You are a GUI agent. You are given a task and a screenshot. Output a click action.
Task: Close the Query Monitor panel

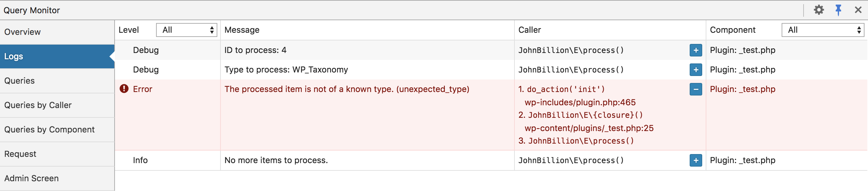[x=858, y=10]
